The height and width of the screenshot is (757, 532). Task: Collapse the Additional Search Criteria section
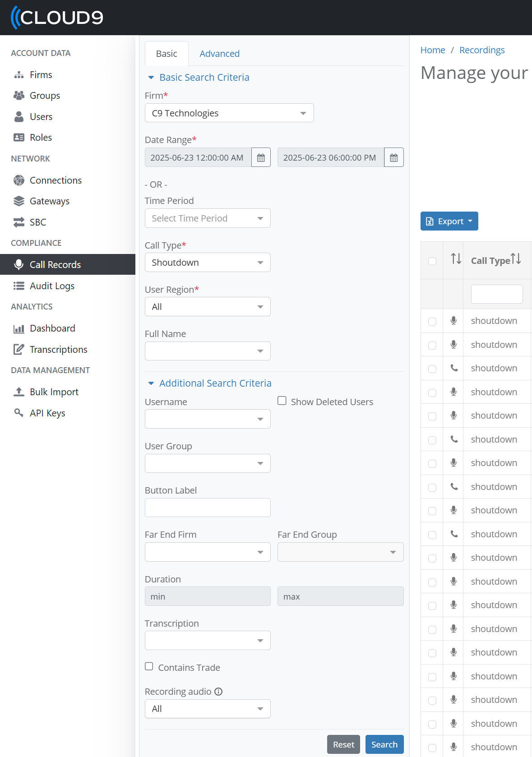click(x=210, y=383)
